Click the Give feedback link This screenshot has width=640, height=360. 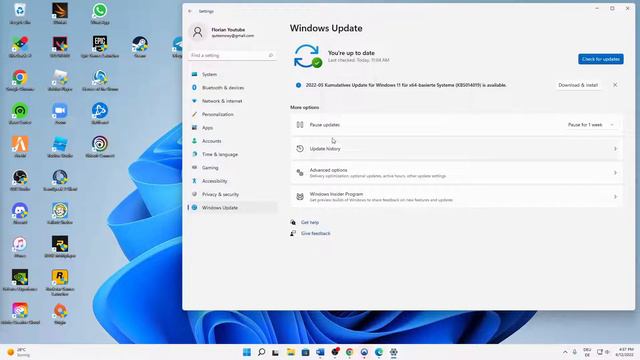click(316, 233)
